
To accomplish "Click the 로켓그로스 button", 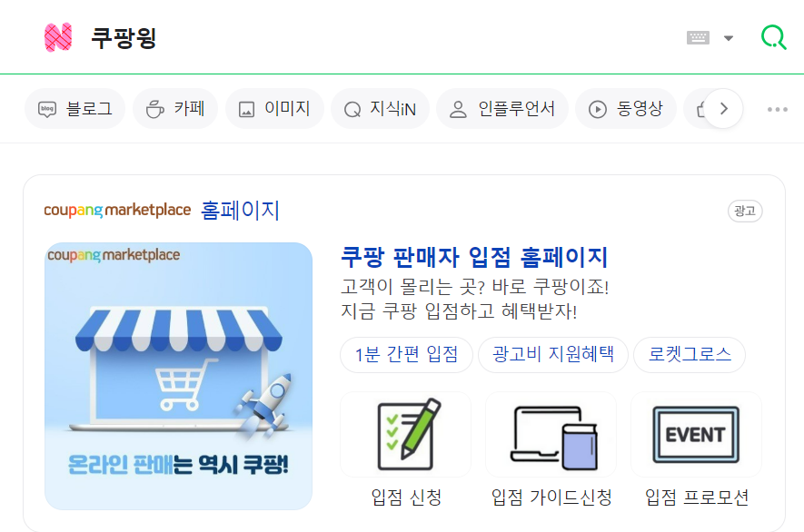I will (690, 355).
